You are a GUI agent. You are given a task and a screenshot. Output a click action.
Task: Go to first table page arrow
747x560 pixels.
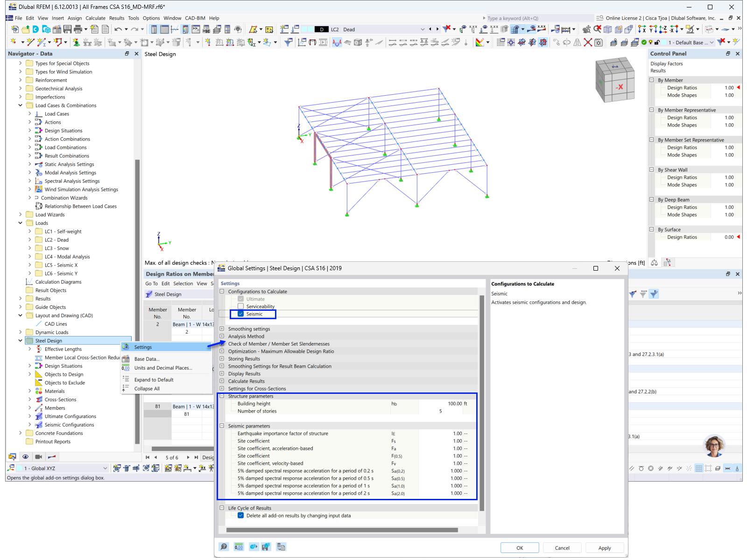click(x=148, y=457)
